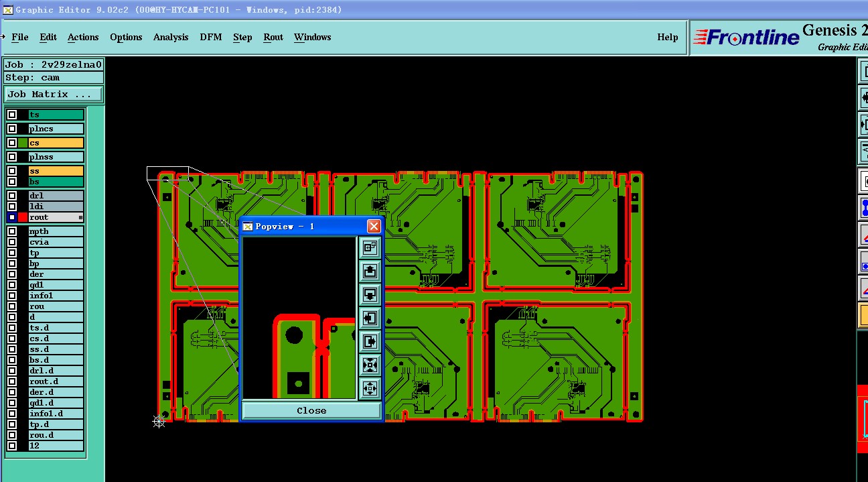This screenshot has height=482, width=868.
Task: Click the Job : 2v29zelna0 label
Action: tap(54, 65)
